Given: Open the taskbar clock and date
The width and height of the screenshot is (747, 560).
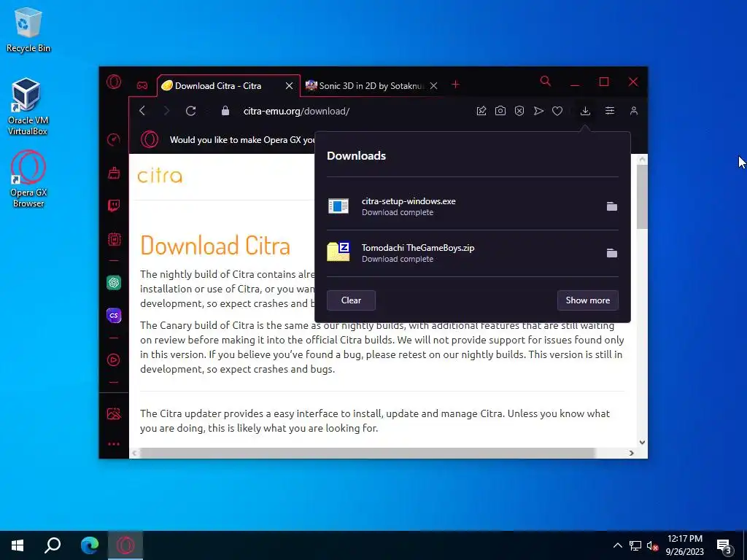Looking at the screenshot, I should (x=684, y=545).
